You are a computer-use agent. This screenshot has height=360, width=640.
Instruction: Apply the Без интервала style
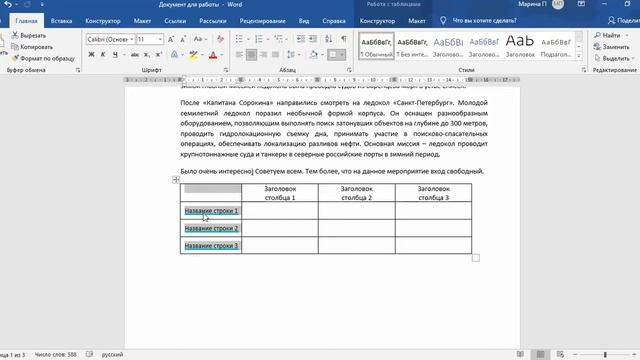pyautogui.click(x=412, y=46)
